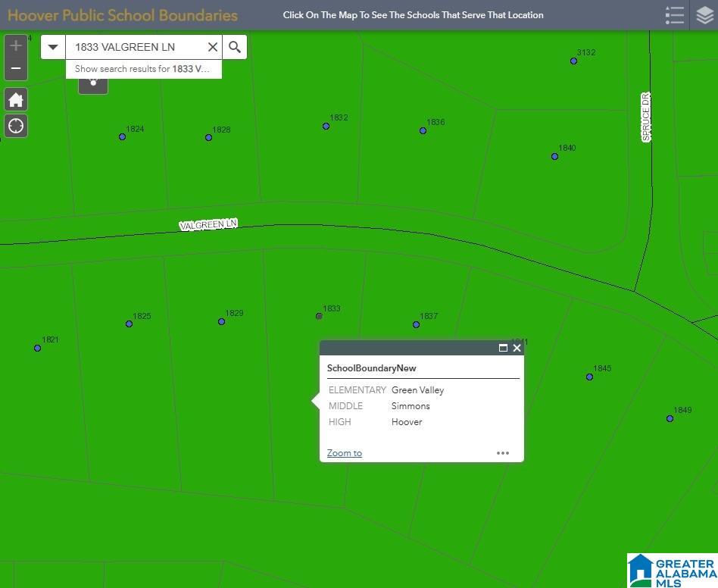718x588 pixels.
Task: Click the SchoolBoundaryNew popup title
Action: point(371,368)
